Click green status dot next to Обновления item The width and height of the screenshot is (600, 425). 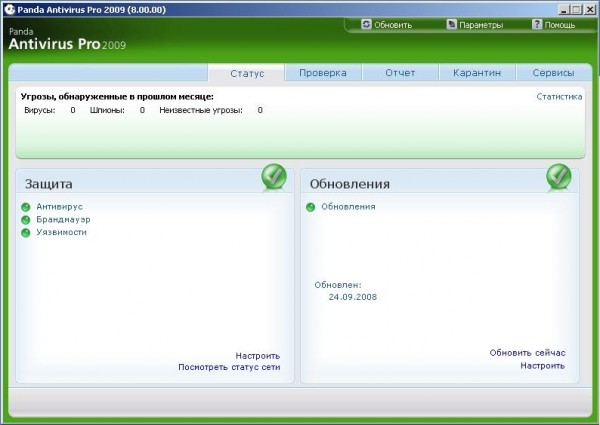click(x=310, y=207)
